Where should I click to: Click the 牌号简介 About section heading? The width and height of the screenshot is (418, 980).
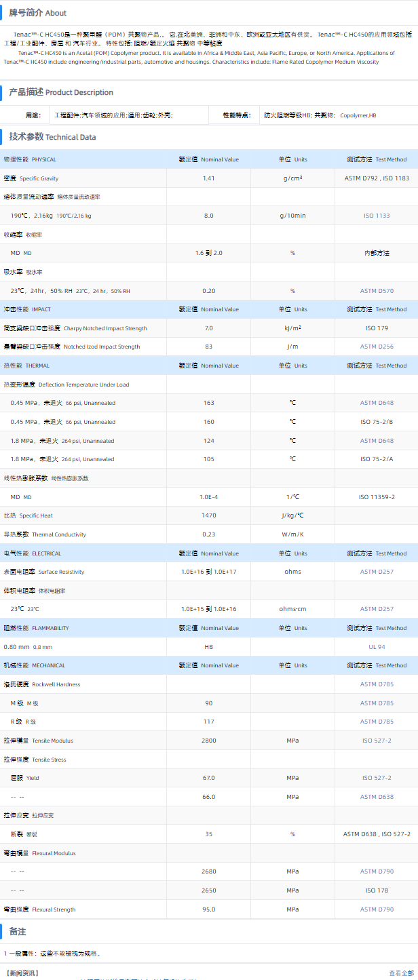pos(38,13)
